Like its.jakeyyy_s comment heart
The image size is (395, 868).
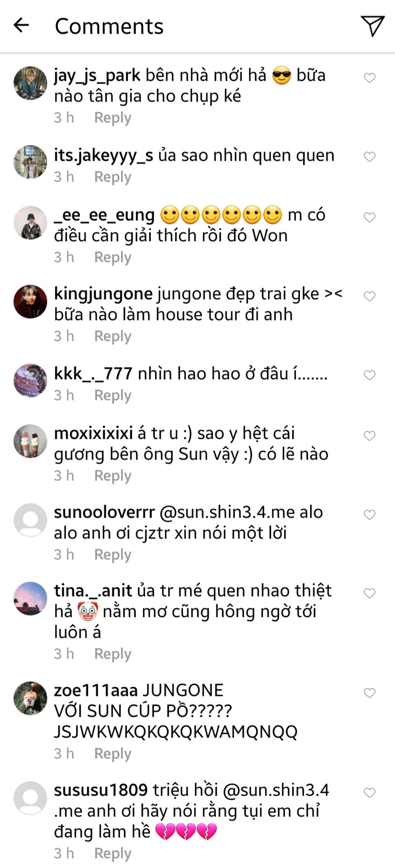(x=370, y=157)
